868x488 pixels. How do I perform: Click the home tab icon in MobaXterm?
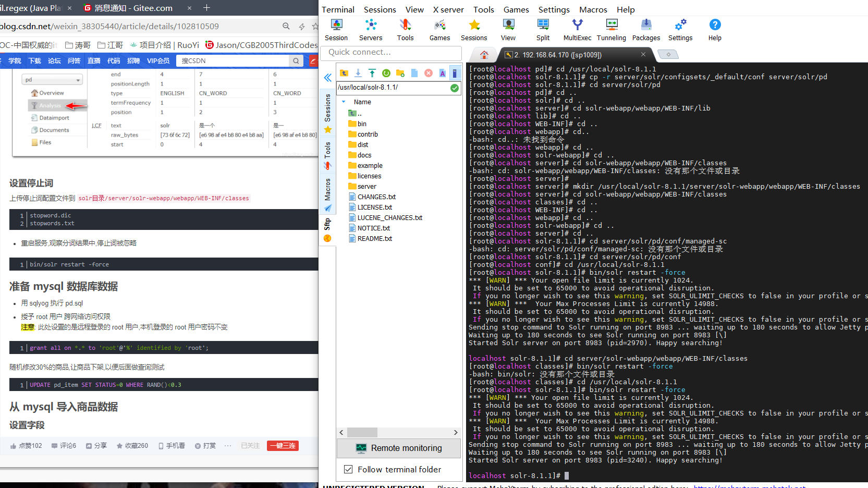pyautogui.click(x=484, y=55)
